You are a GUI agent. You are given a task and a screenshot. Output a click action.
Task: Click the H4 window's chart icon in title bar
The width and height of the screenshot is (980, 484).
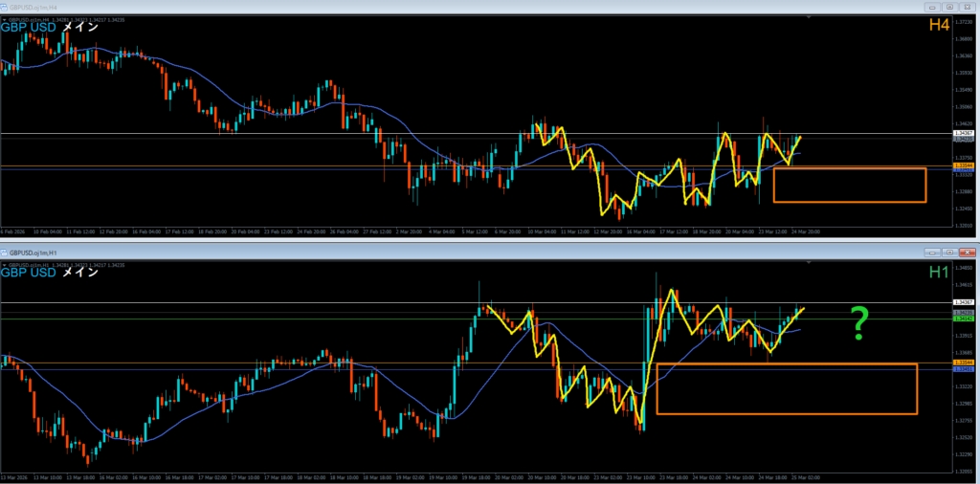5,7
